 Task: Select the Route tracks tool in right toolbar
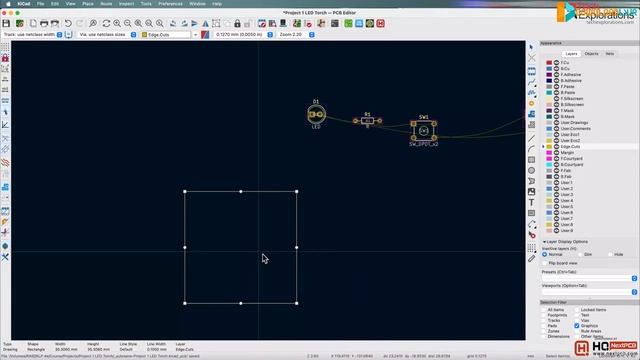531,82
